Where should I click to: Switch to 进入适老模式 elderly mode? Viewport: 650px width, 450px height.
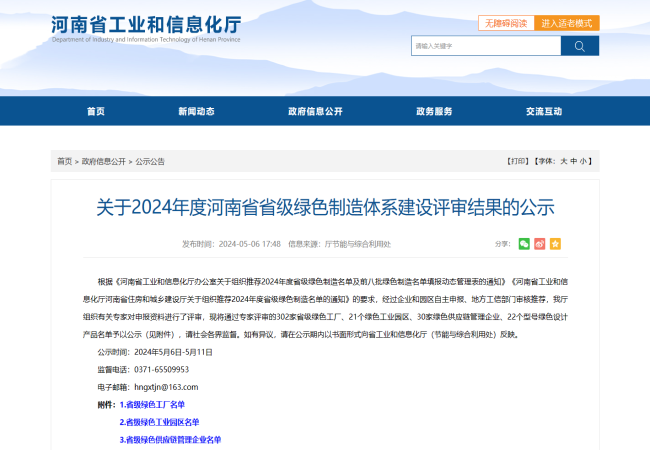[x=567, y=22]
